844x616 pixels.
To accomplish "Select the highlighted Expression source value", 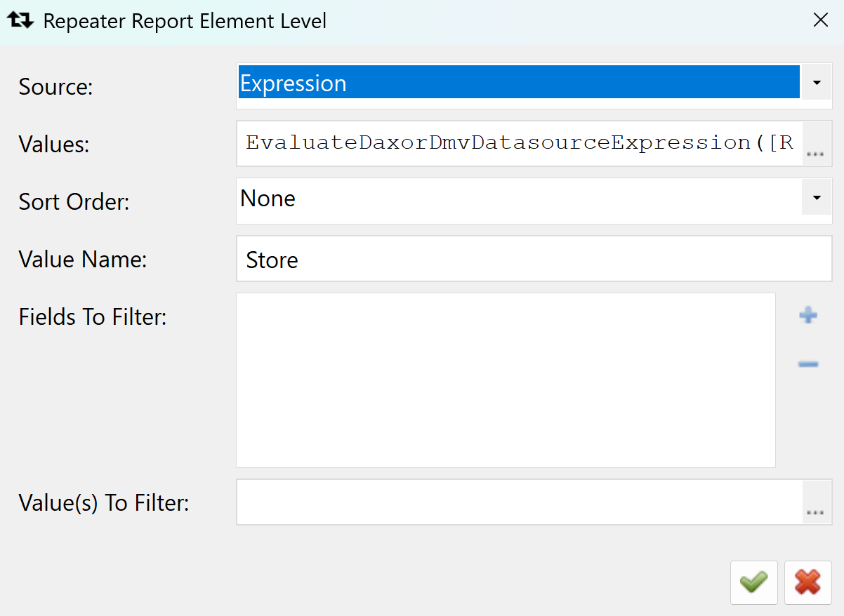I will pyautogui.click(x=518, y=83).
